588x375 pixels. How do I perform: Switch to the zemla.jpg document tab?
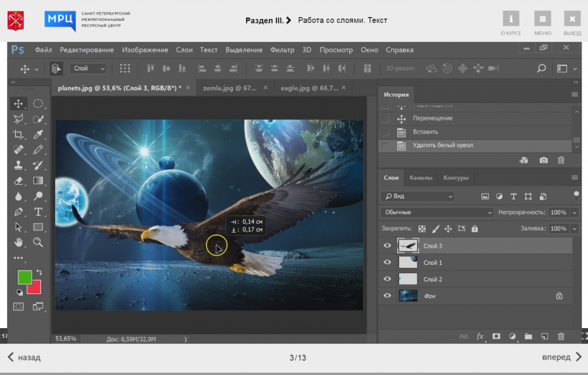tap(229, 88)
